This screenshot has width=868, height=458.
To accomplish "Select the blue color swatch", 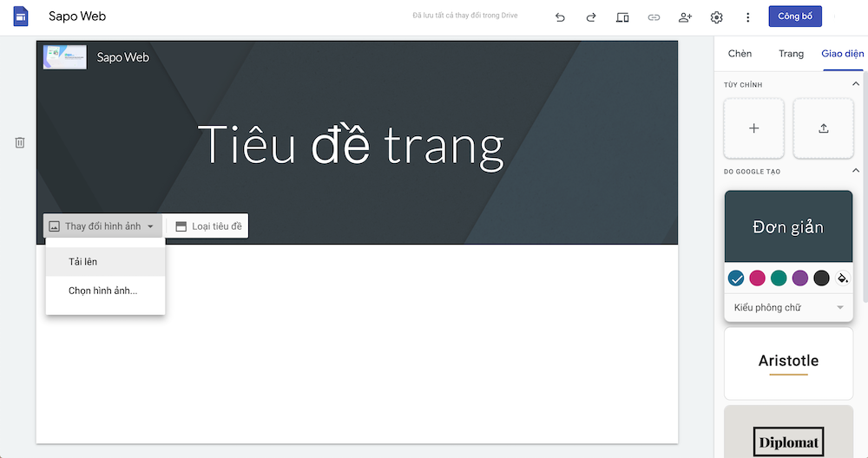I will (736, 278).
